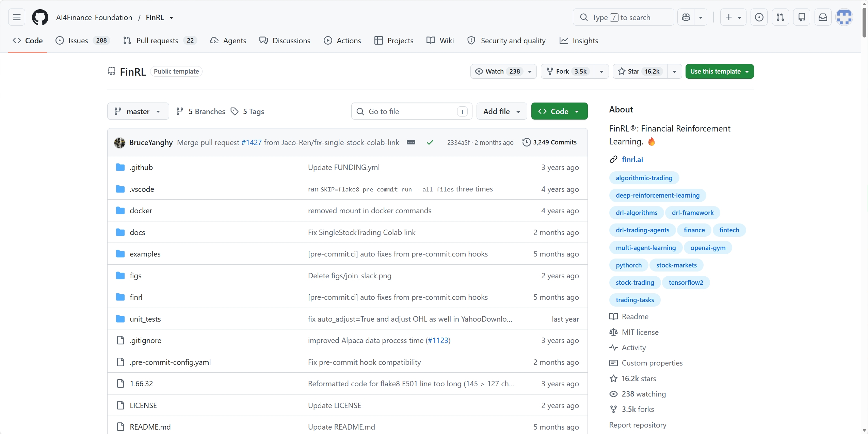868x434 pixels.
Task: Click the Readme book icon in About
Action: point(613,316)
